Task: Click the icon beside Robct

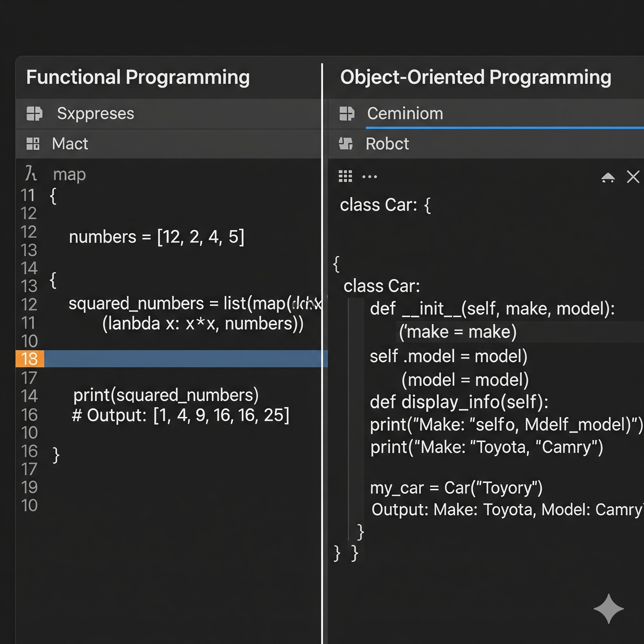Action: 346,144
